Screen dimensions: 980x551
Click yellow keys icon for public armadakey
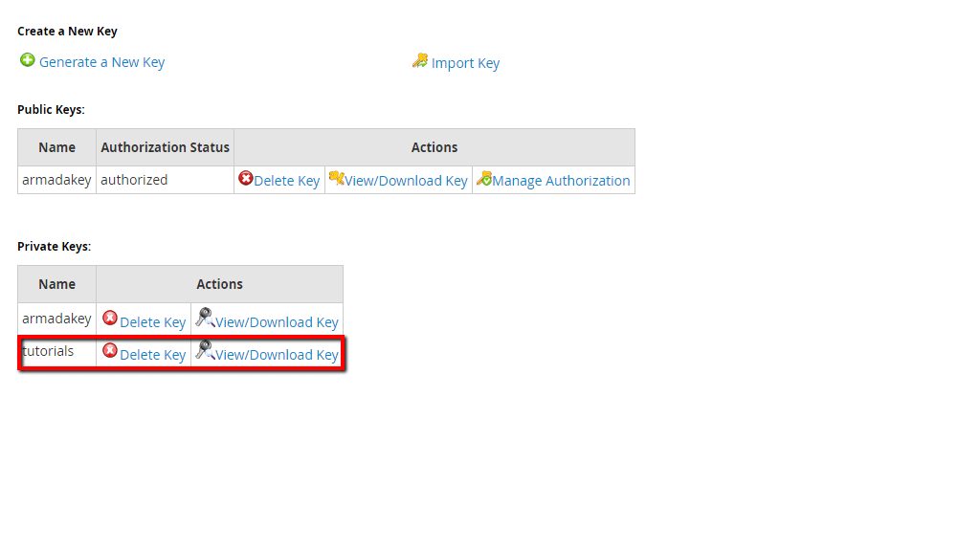coord(336,179)
